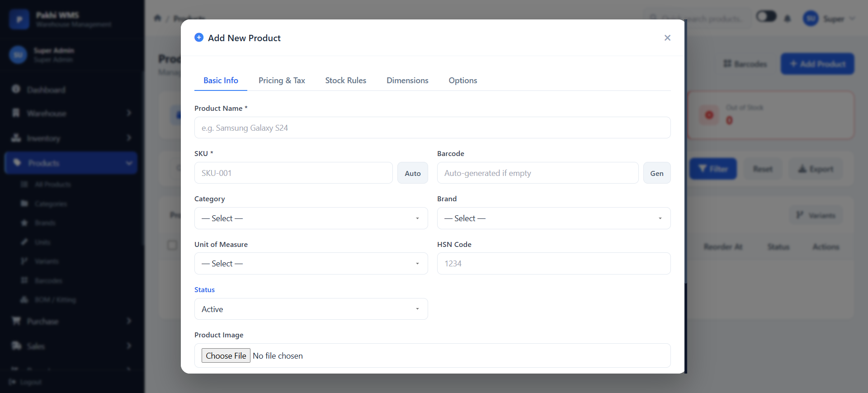868x393 pixels.
Task: Tick the select-all checkbox in products table
Action: pos(172,245)
